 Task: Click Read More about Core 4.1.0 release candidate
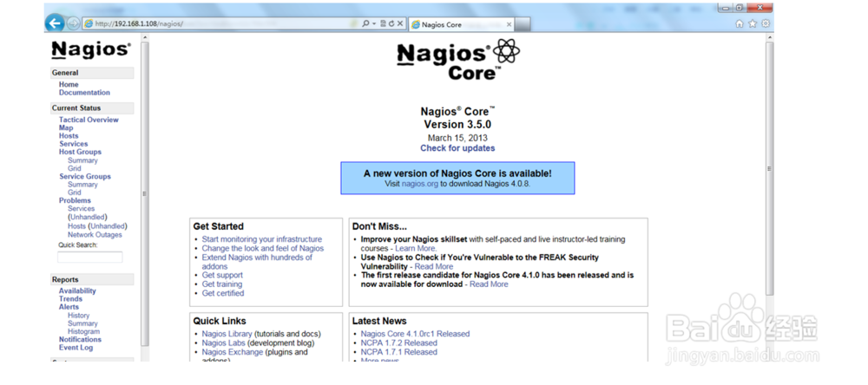(489, 284)
